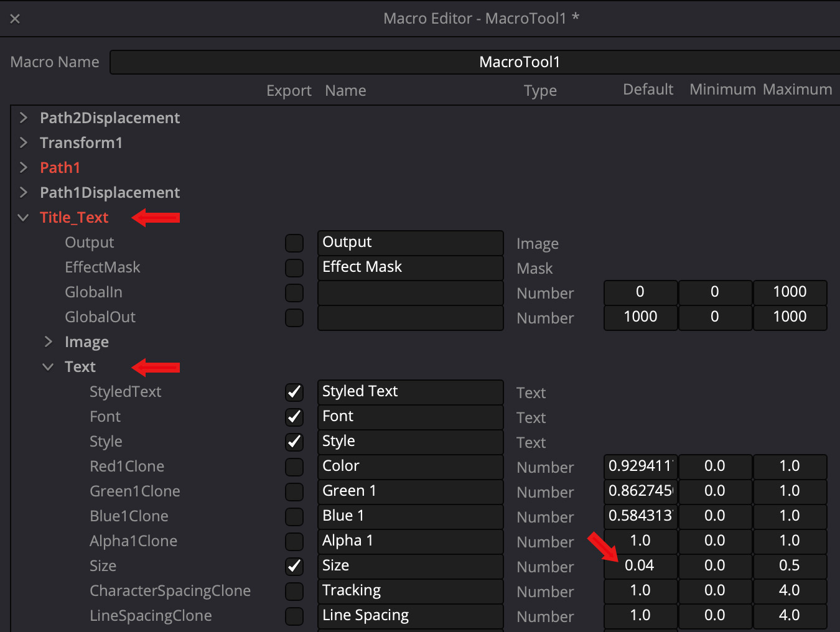The image size is (840, 632).
Task: Click the Size maximum value 0.5
Action: 789,565
